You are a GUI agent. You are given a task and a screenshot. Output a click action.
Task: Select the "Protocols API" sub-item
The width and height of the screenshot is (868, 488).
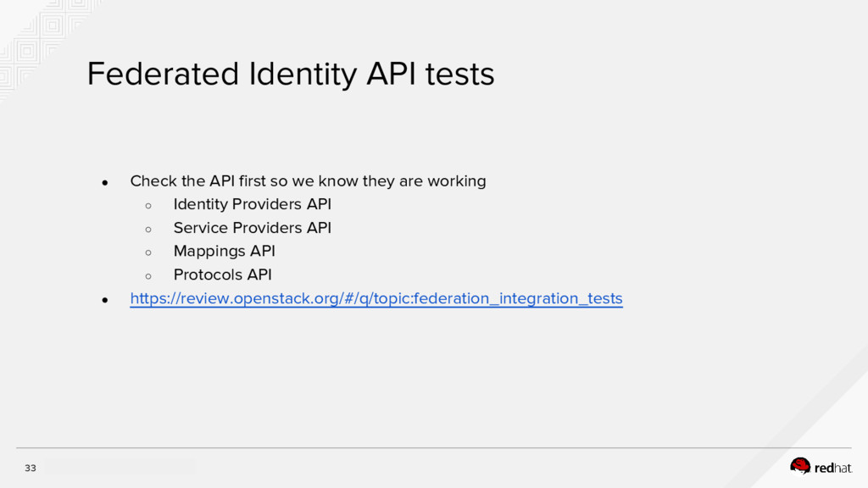(222, 274)
